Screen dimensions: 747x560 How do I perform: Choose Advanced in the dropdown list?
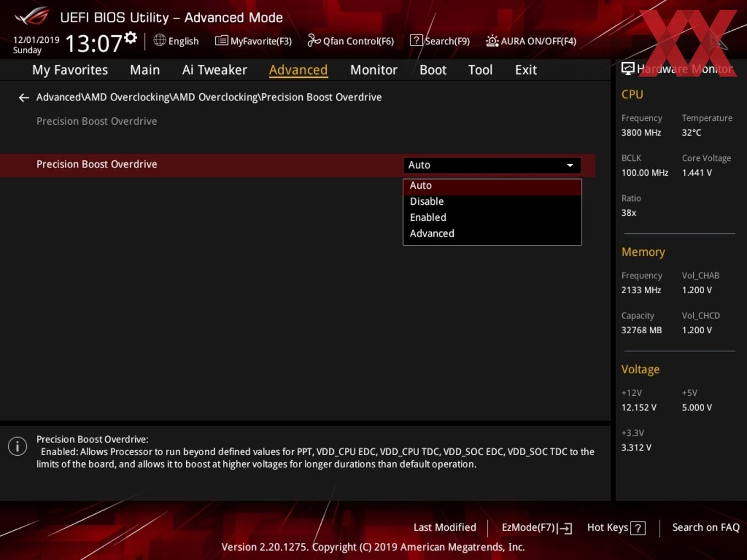pos(492,233)
